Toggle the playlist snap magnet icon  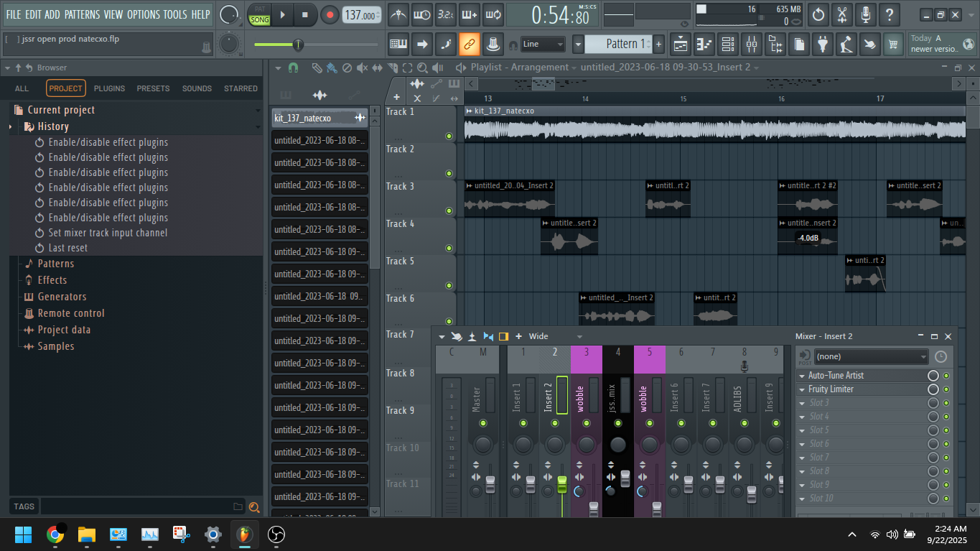(x=293, y=68)
